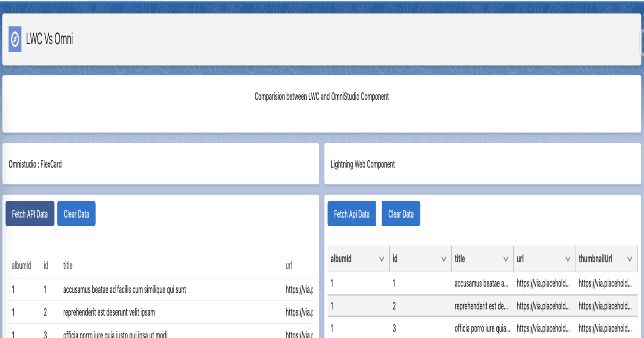Open the title column dropdown chevron
The height and width of the screenshot is (338, 644).
506,259
